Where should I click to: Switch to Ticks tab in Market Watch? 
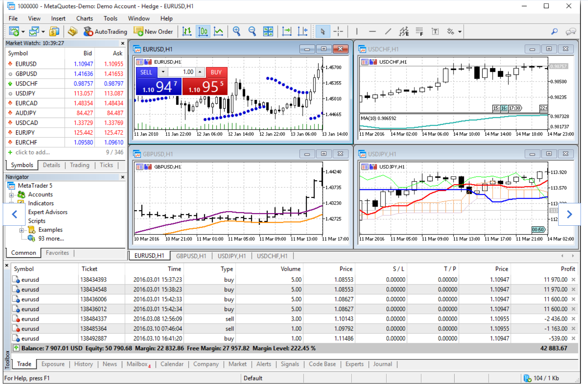click(106, 165)
